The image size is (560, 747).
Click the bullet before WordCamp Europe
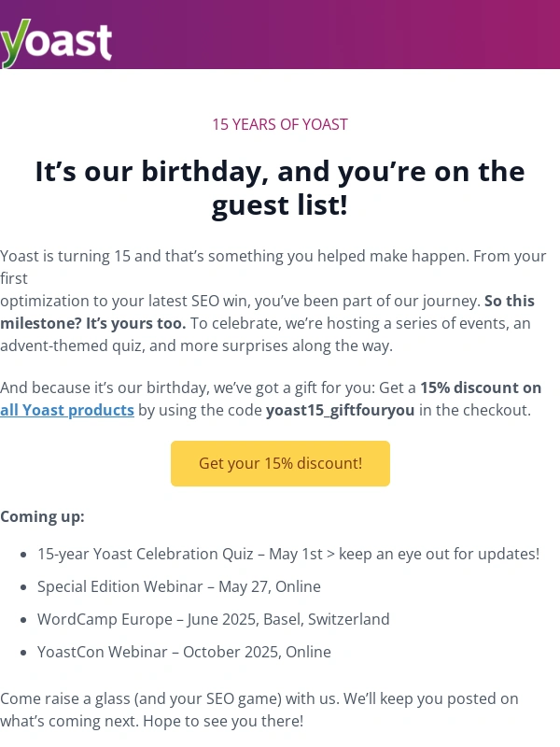coord(22,620)
